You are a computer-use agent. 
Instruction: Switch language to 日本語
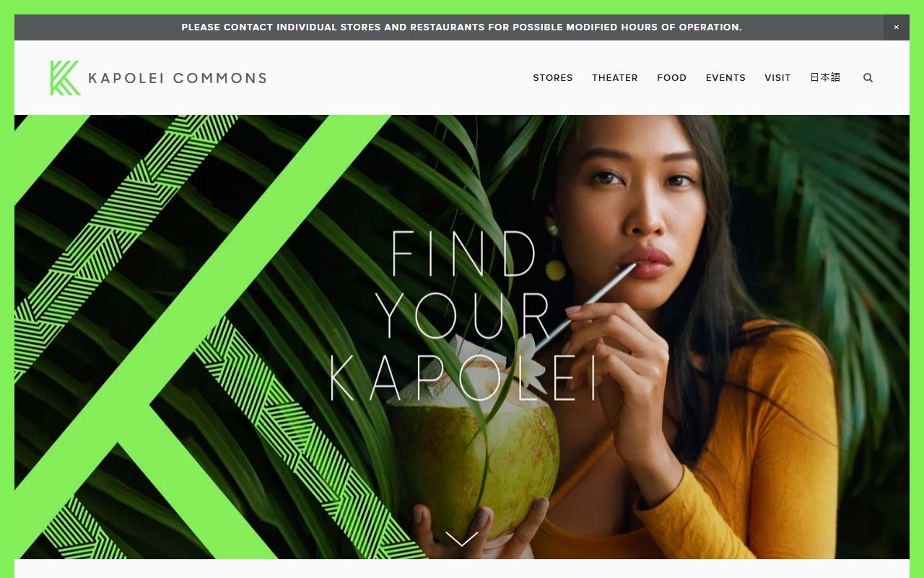825,77
